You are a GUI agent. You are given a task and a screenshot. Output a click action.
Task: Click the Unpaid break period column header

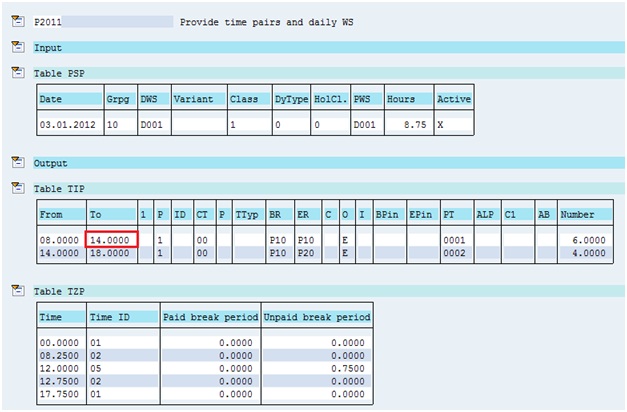pos(317,316)
